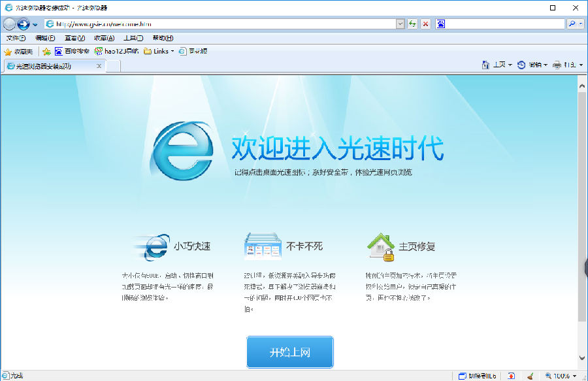Viewport: 588px width, 381px height.
Task: Open the 编辑(E) menu
Action: click(45, 38)
